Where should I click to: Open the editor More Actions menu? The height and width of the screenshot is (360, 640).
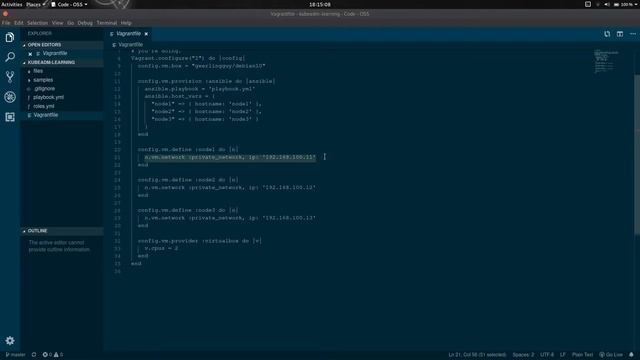633,34
